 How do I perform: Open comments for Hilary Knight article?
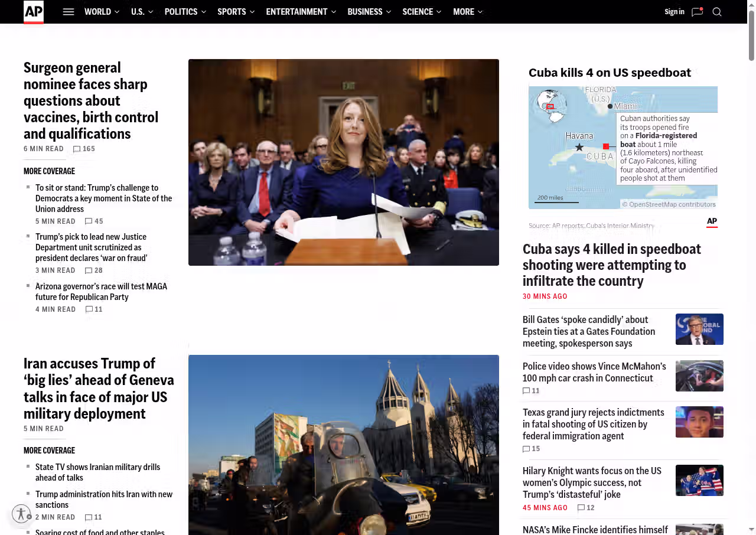[581, 508]
